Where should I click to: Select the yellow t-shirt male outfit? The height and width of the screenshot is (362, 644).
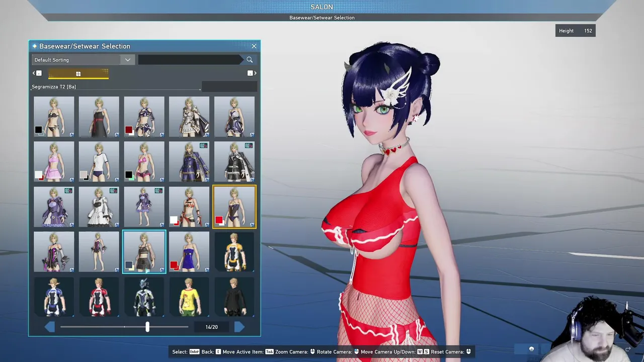[189, 297]
